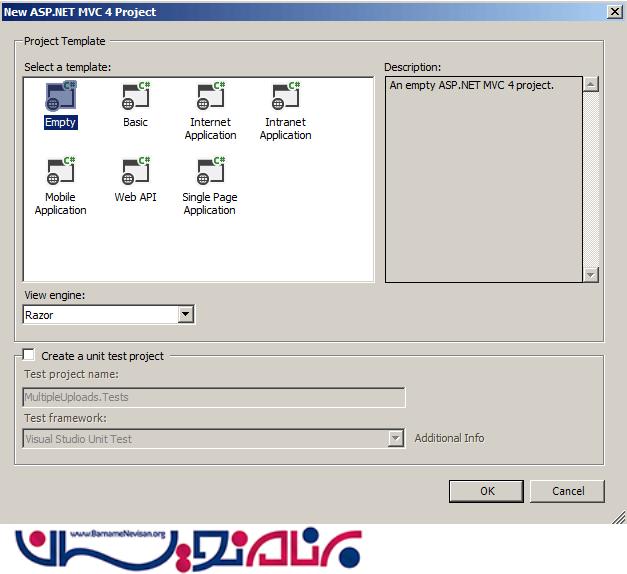Viewport: 627px width, 574px height.
Task: Enable the Create a unit test project checkbox
Action: click(29, 355)
